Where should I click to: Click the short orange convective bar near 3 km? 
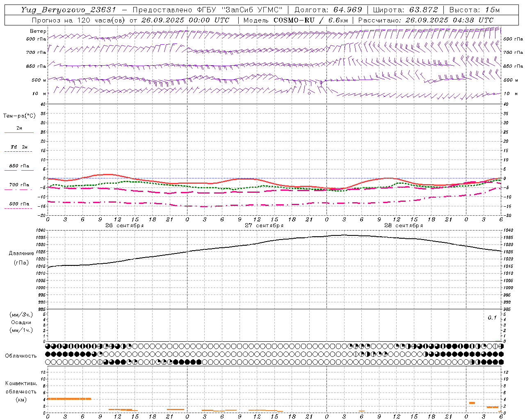(x=472, y=403)
